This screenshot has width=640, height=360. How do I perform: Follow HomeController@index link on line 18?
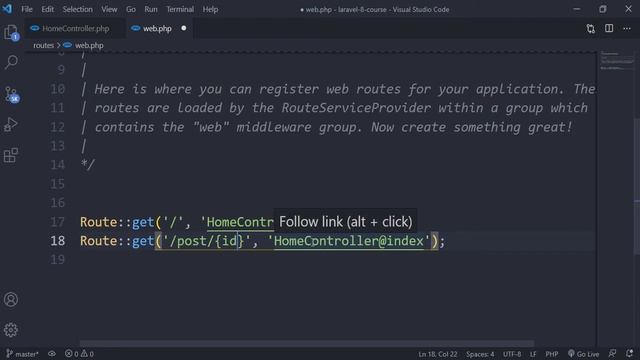tap(349, 241)
